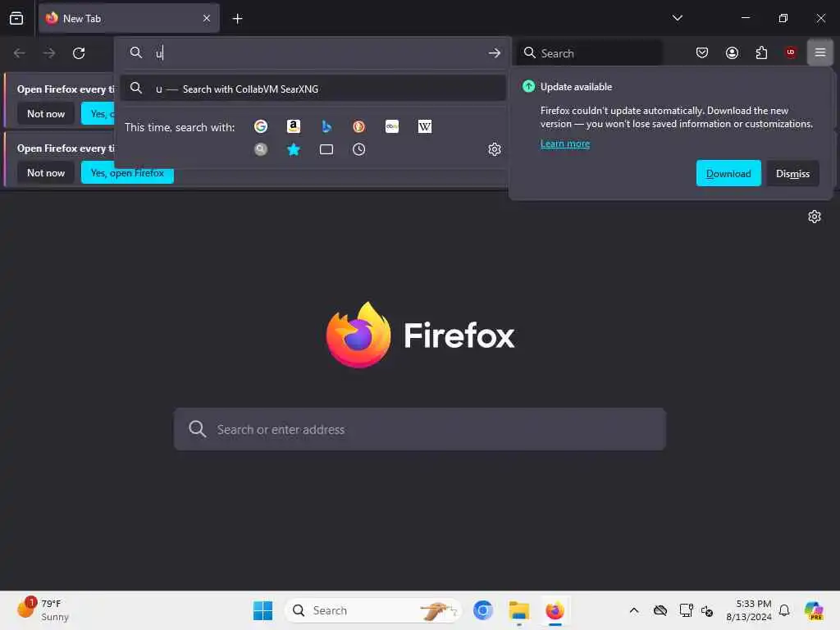This screenshot has width=840, height=630.
Task: Open the Windows Start menu
Action: (x=262, y=610)
